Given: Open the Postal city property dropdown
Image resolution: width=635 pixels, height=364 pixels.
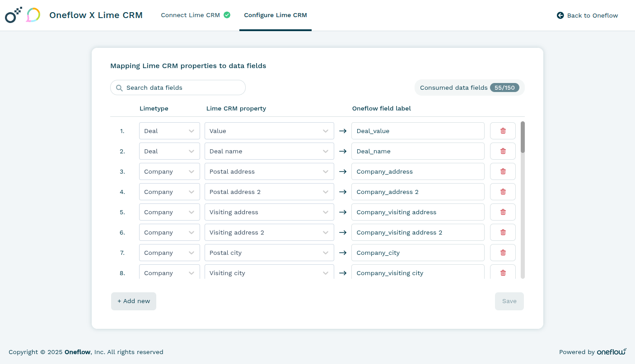Looking at the screenshot, I should click(269, 253).
